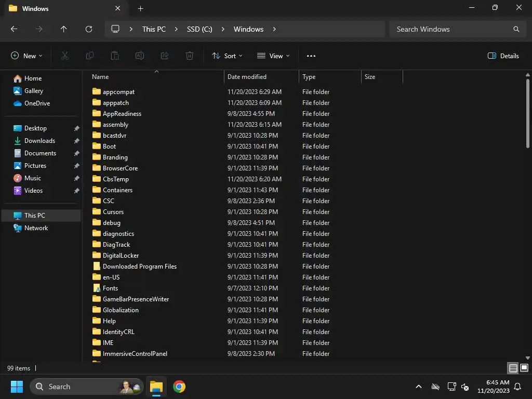This screenshot has width=532, height=399.
Task: Click the PC monitor icon in address bar
Action: [115, 29]
